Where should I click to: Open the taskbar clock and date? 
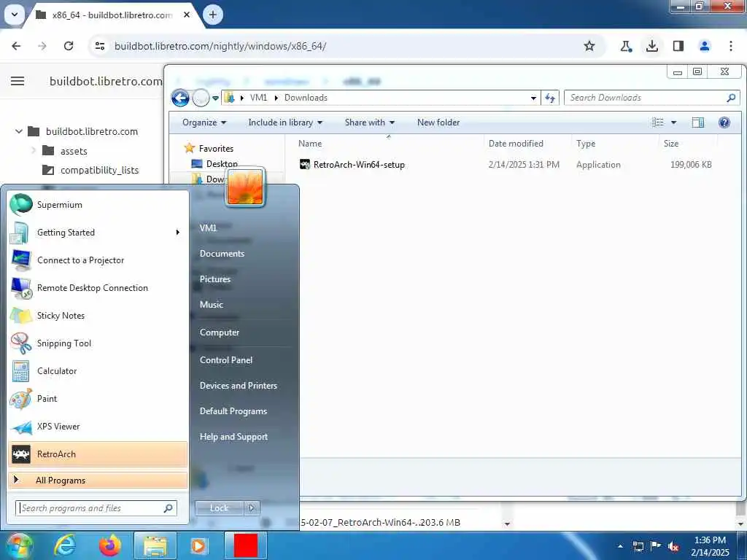tap(710, 546)
